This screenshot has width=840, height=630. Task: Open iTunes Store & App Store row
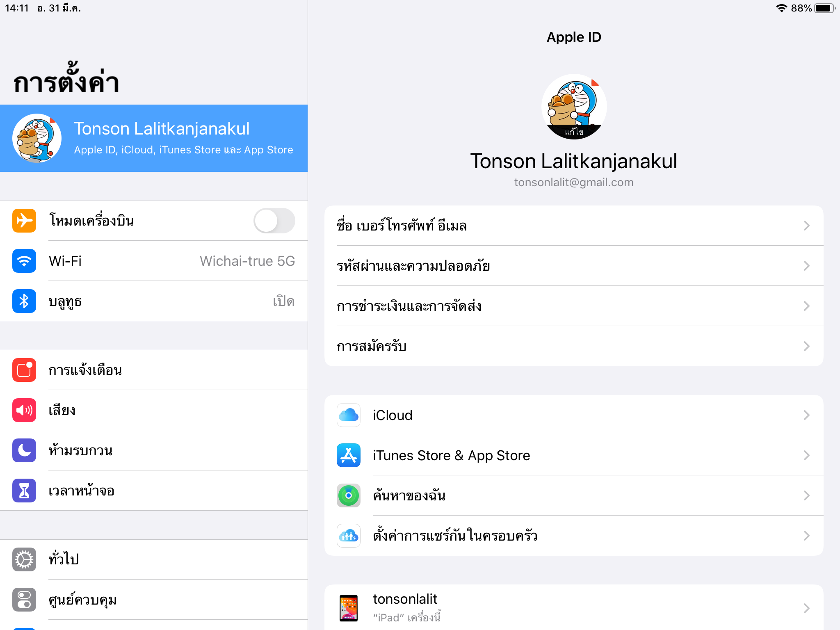click(574, 455)
